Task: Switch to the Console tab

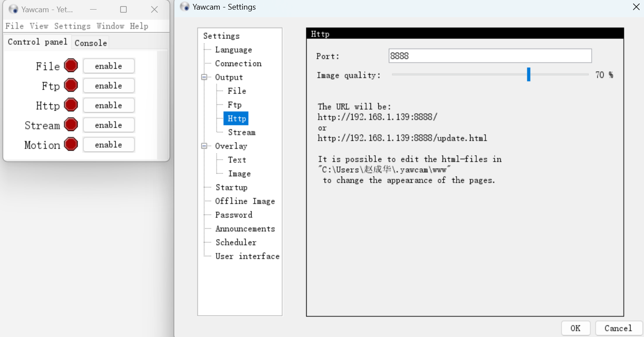Action: click(90, 43)
